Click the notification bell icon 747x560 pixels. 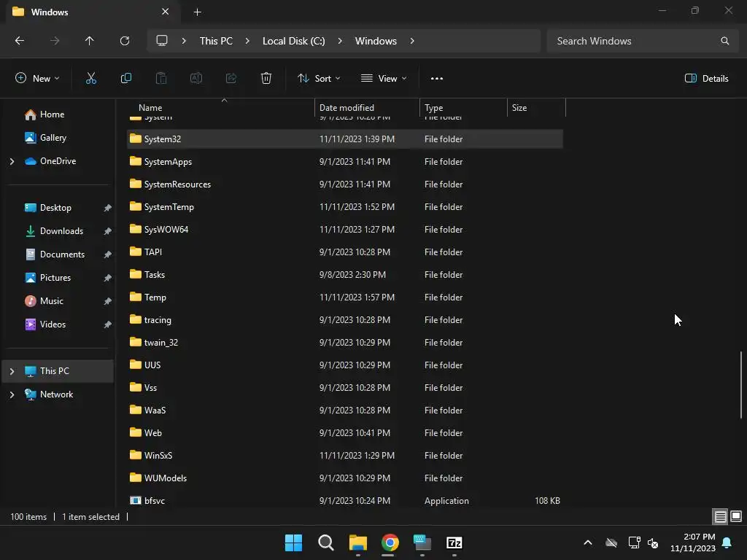pos(727,542)
